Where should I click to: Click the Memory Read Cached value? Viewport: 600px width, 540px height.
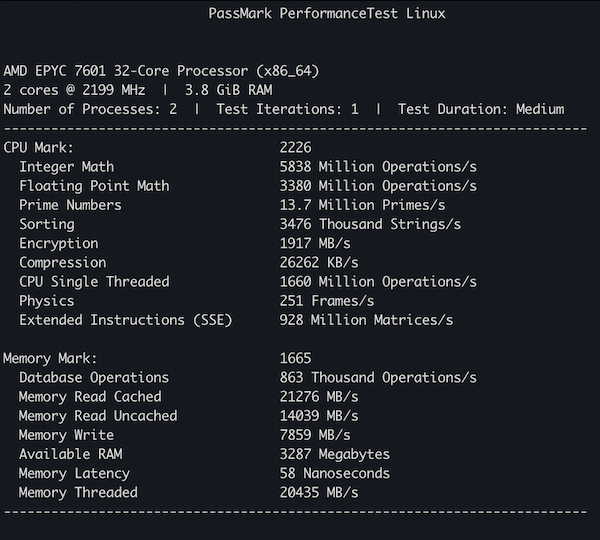click(319, 397)
